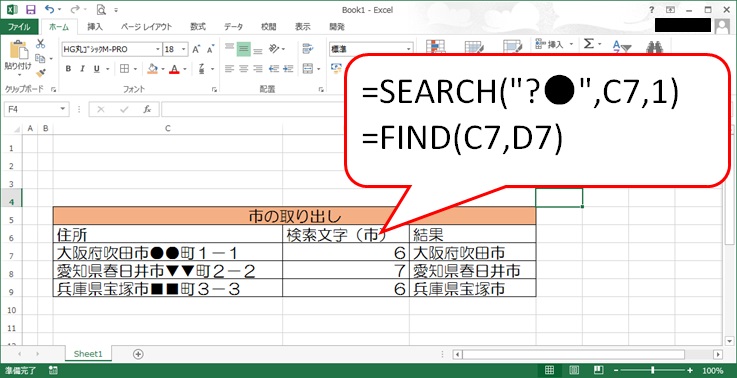
Task: Toggle bold formatting
Action: [x=68, y=69]
